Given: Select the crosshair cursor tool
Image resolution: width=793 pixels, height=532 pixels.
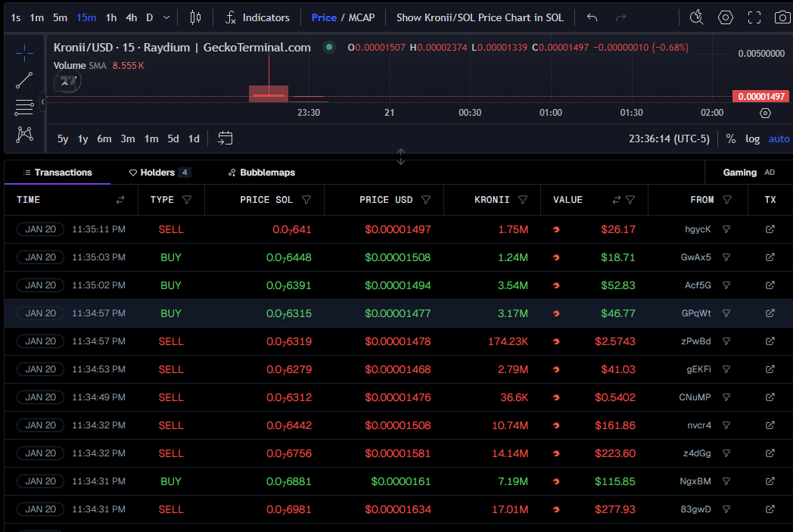Looking at the screenshot, I should click(x=24, y=53).
